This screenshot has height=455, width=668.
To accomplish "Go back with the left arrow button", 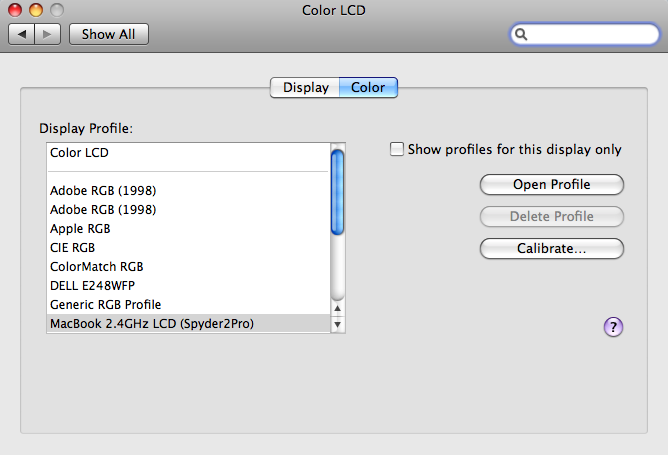I will tap(22, 34).
